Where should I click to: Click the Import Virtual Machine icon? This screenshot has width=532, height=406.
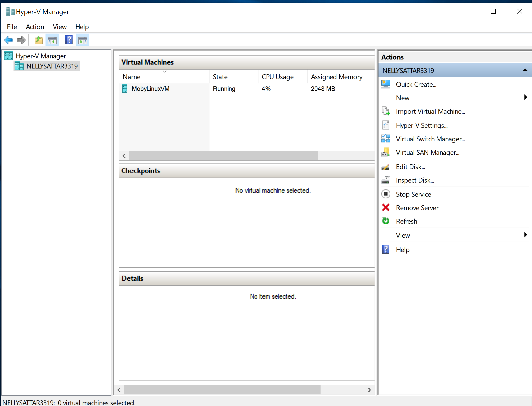pyautogui.click(x=386, y=111)
